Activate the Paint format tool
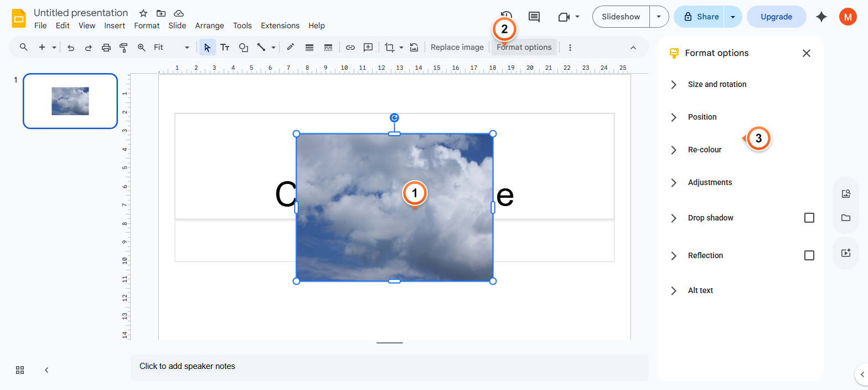Screen dimensions: 868x390 click(x=123, y=47)
